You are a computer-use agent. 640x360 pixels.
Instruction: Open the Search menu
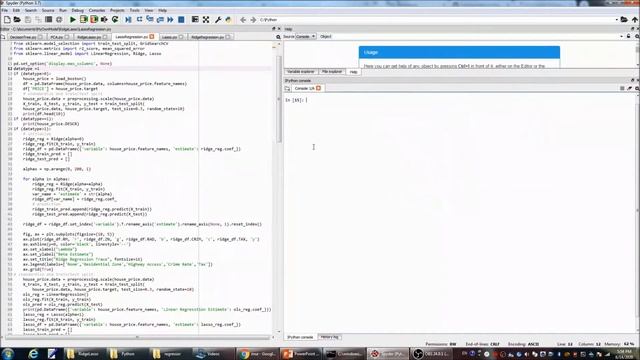click(x=31, y=10)
